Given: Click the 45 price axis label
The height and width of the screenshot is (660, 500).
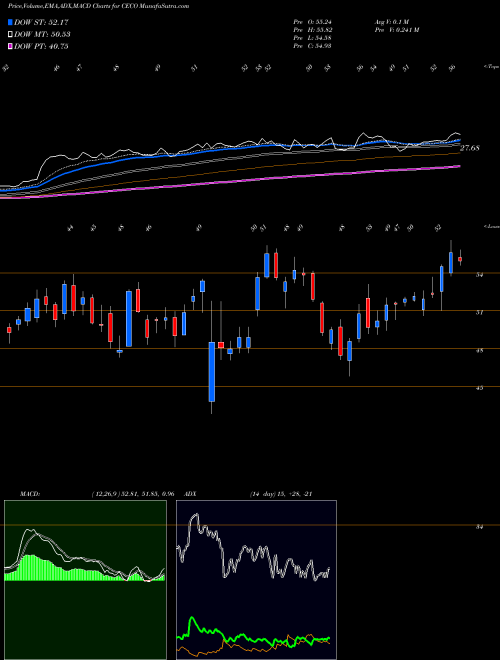Looking at the screenshot, I should click(x=479, y=388).
